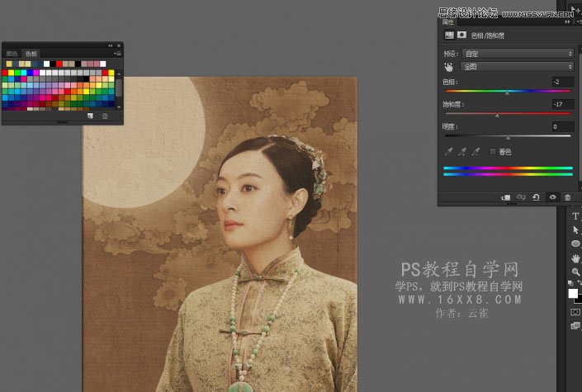Click the Hue/Saturation adjustment type icon
582x392 pixels.
(x=449, y=35)
